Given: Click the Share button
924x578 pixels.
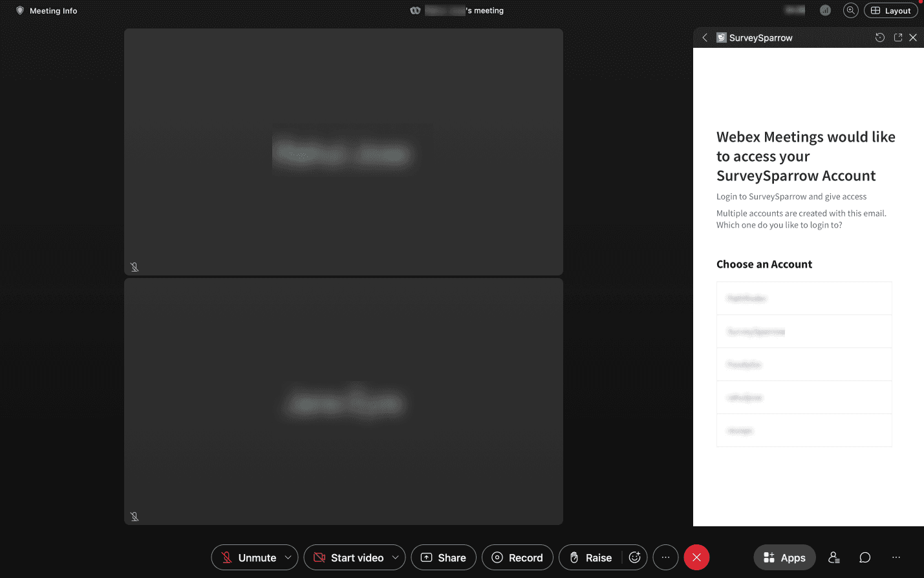Looking at the screenshot, I should point(444,557).
